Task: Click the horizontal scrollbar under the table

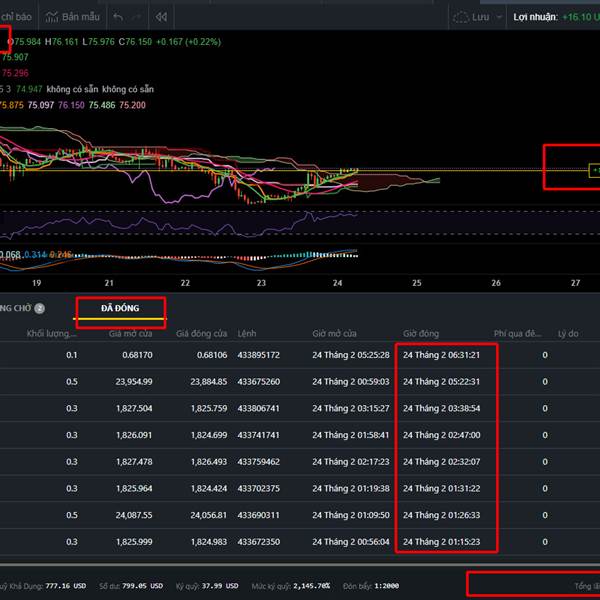Action: [300, 564]
